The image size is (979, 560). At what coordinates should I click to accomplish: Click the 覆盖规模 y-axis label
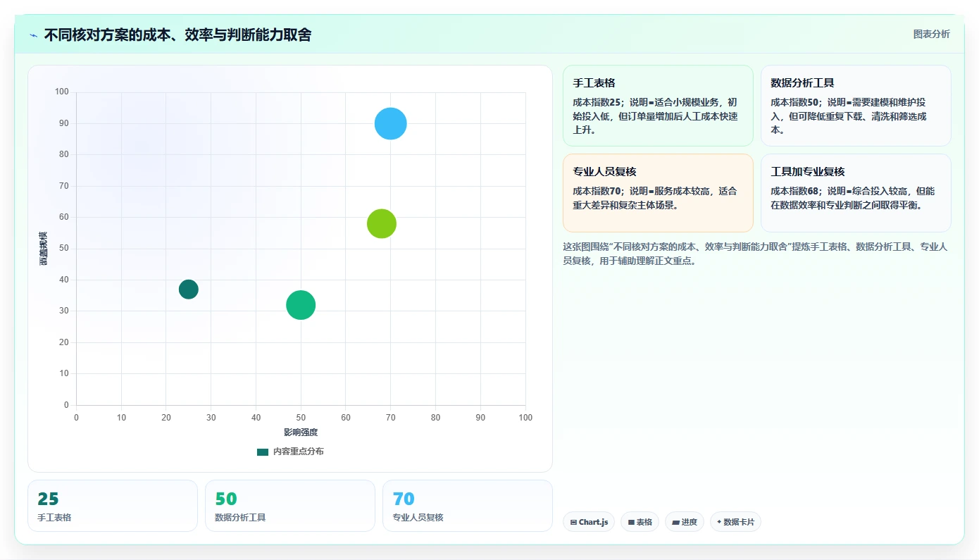44,249
